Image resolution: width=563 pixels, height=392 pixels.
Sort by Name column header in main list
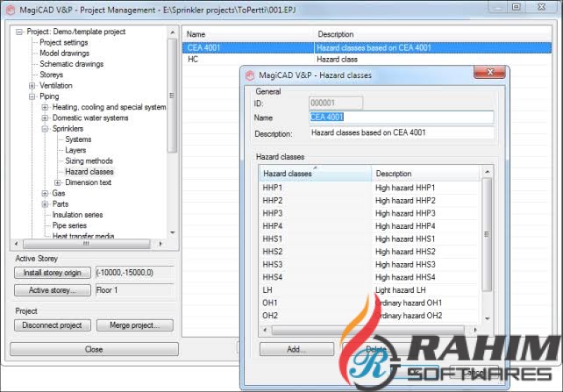248,34
